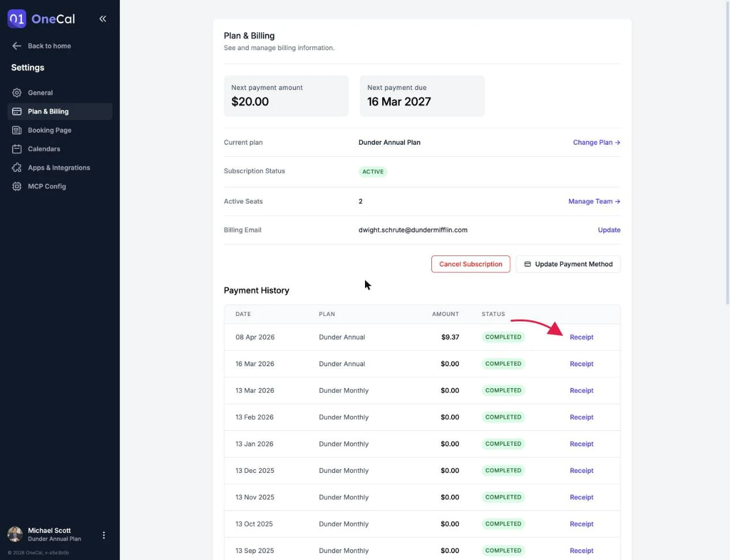Viewport: 730px width, 560px height.
Task: Click Michael Scott name in sidebar footer
Action: point(50,531)
